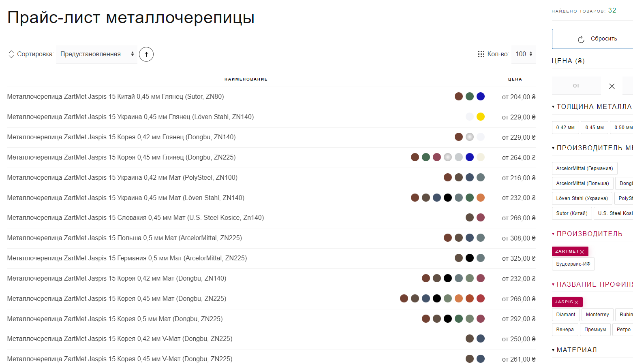Open Jaspis 15 Украина 0,45 мм Глянец Löven Stahl

coord(130,117)
